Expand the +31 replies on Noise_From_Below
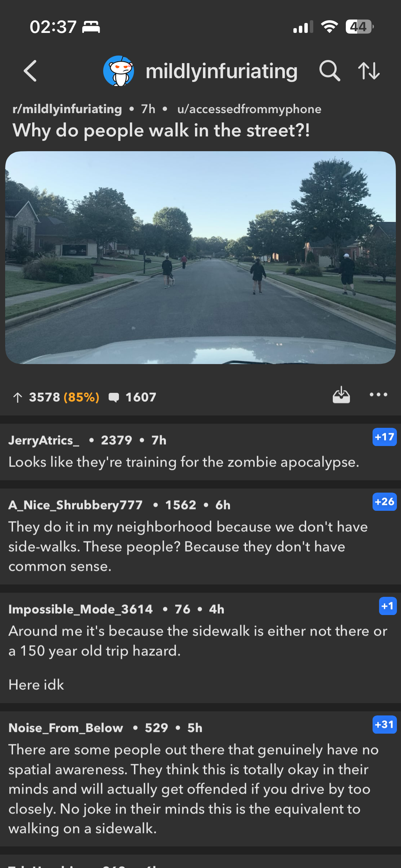Image resolution: width=401 pixels, height=868 pixels. [x=385, y=725]
